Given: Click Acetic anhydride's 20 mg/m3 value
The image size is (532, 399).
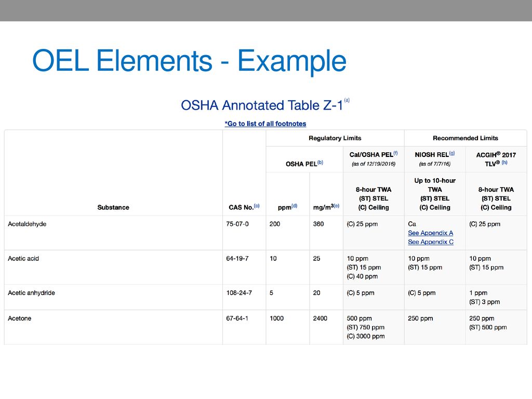Looking at the screenshot, I should [x=316, y=293].
